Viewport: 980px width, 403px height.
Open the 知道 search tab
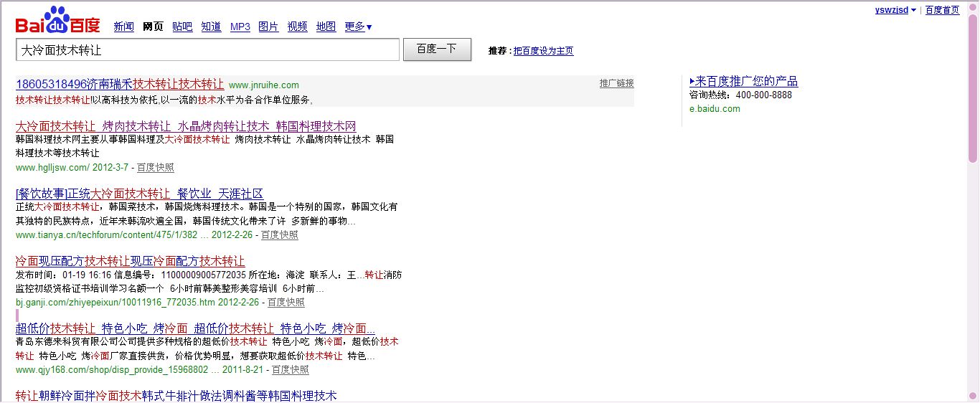pos(211,27)
